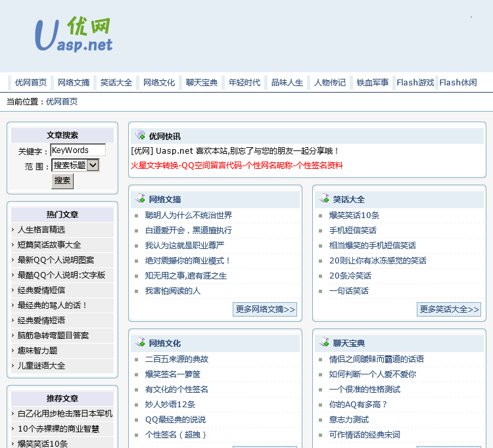This screenshot has width=493, height=448.
Task: Click the icon next to 网络文摘 section title
Action: coord(140,198)
